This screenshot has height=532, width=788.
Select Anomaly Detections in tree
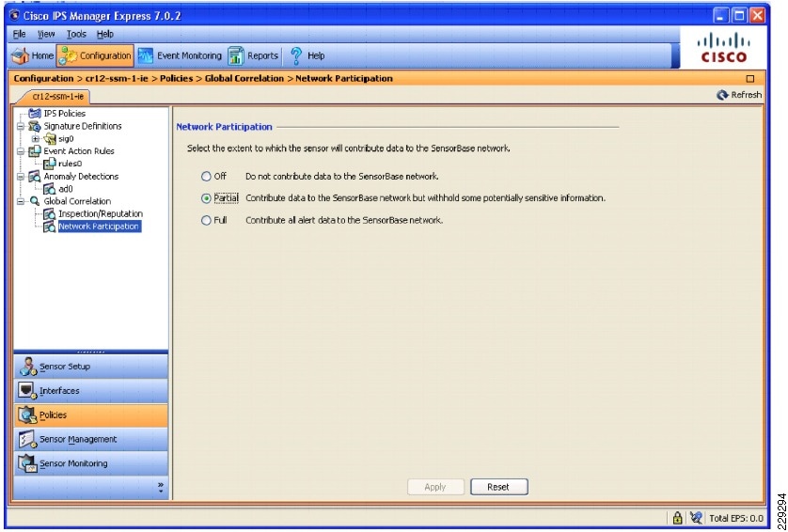pos(81,177)
